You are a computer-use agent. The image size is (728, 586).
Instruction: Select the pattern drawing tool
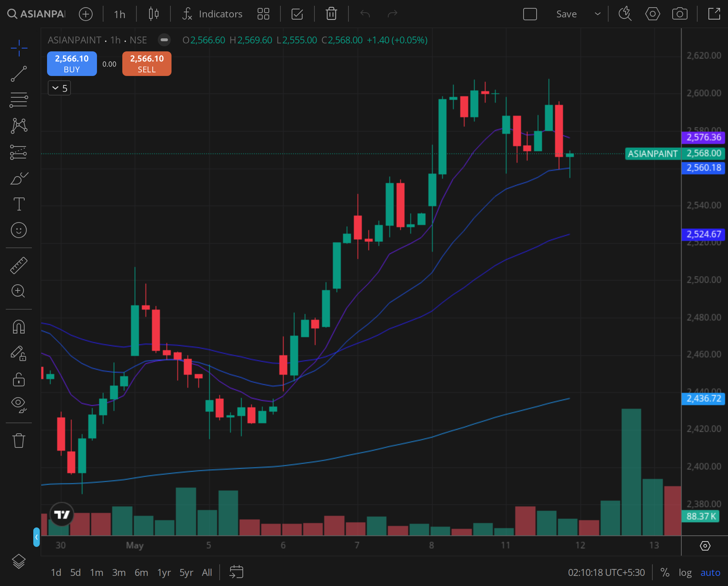tap(19, 126)
